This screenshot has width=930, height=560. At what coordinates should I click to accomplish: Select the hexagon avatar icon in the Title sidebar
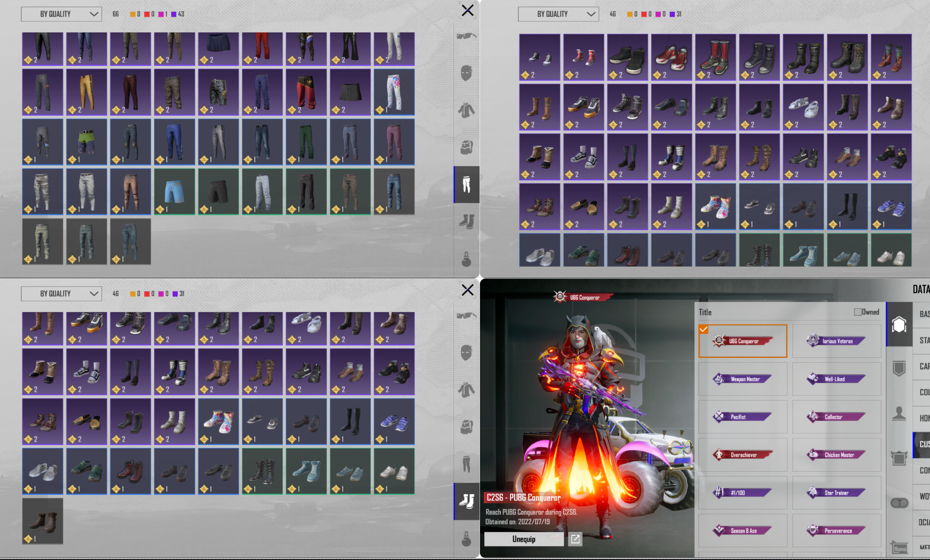(x=899, y=325)
